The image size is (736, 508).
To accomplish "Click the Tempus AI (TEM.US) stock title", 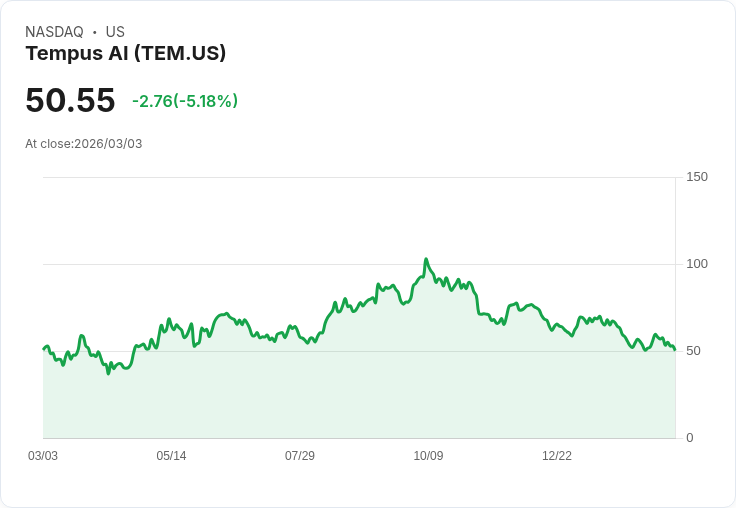I will point(126,54).
